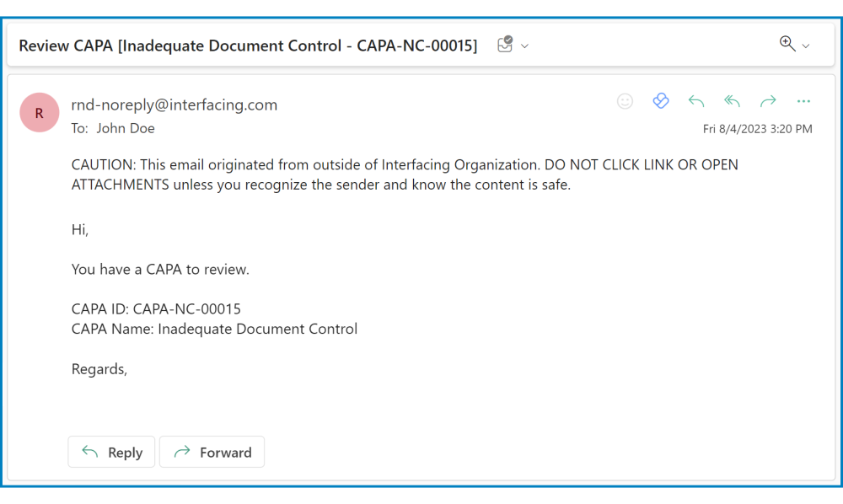Open the blue Viva apps icon
This screenshot has height=504, width=843.
click(x=661, y=101)
